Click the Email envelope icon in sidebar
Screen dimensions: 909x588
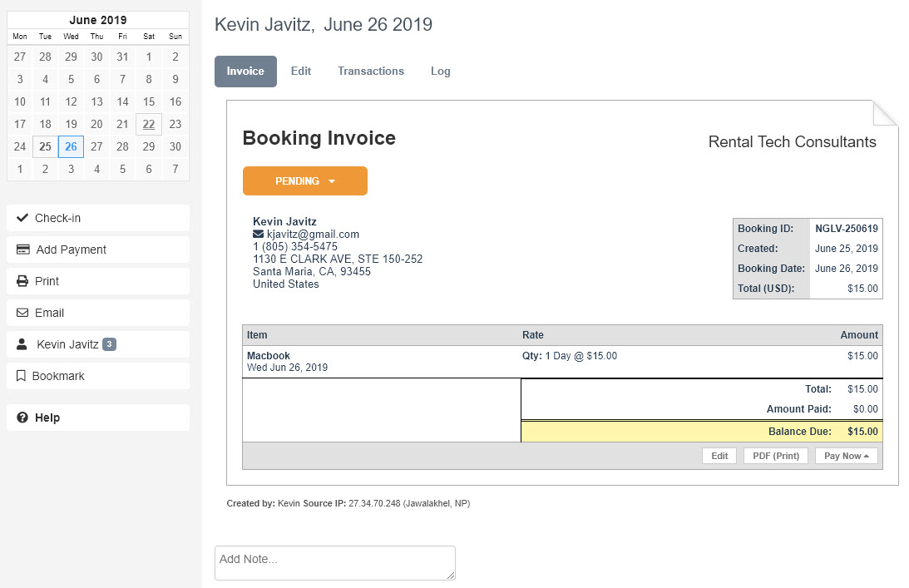pyautogui.click(x=22, y=313)
